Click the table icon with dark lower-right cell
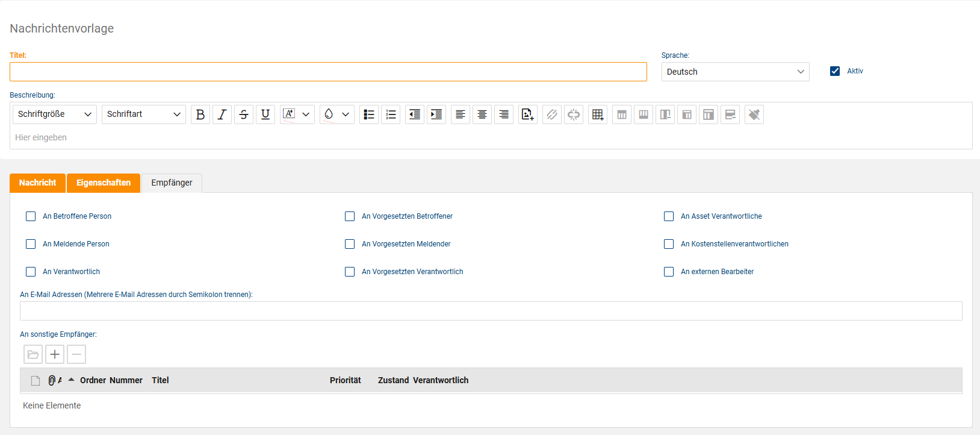Image resolution: width=980 pixels, height=435 pixels. coord(687,114)
